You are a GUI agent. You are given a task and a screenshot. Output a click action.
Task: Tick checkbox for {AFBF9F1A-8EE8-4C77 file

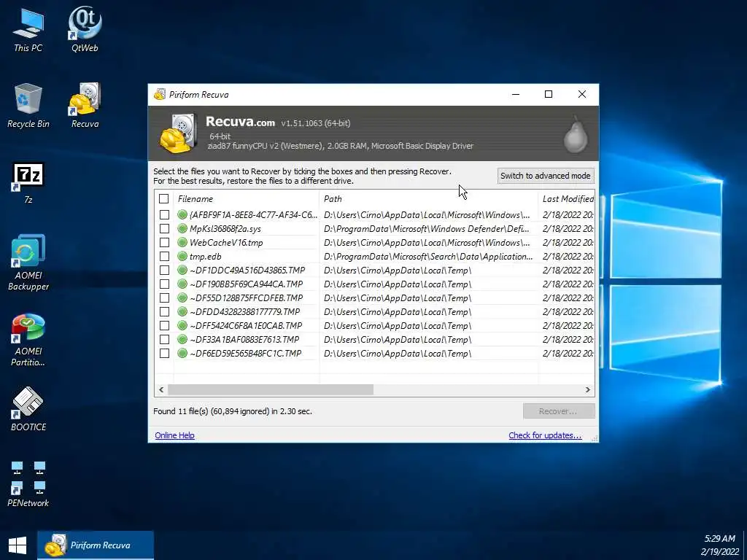tap(164, 215)
